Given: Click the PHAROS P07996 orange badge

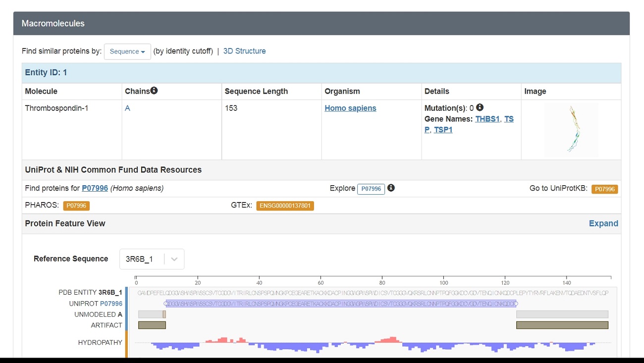Looking at the screenshot, I should (76, 206).
